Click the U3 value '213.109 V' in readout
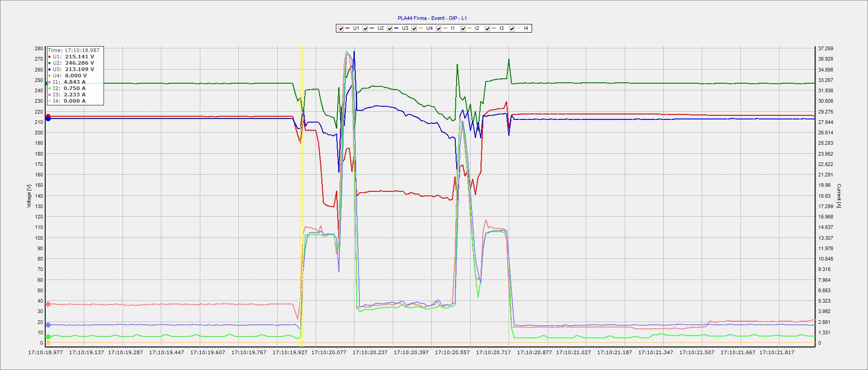This screenshot has height=370, width=868. pos(80,69)
